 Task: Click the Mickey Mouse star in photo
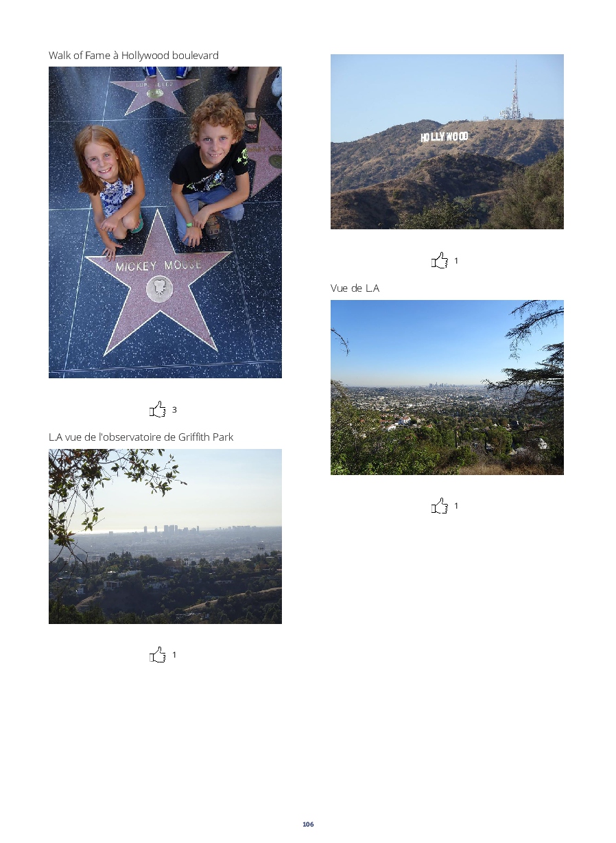pyautogui.click(x=159, y=281)
